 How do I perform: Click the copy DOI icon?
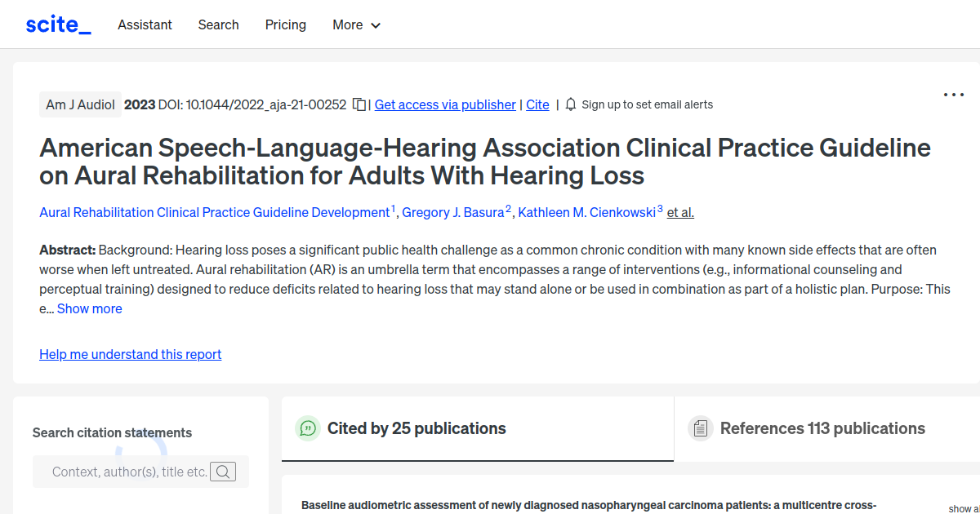pyautogui.click(x=358, y=104)
